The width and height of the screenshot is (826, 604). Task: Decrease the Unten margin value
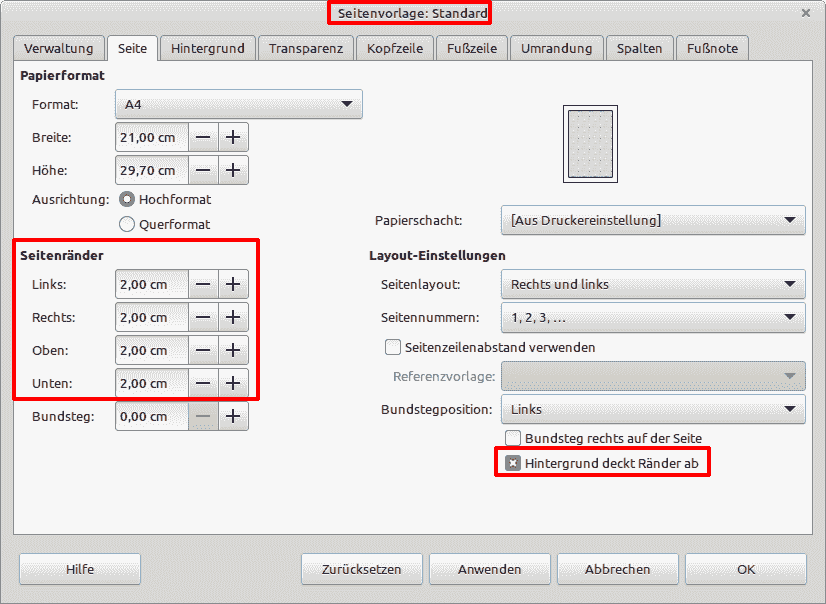click(x=205, y=383)
